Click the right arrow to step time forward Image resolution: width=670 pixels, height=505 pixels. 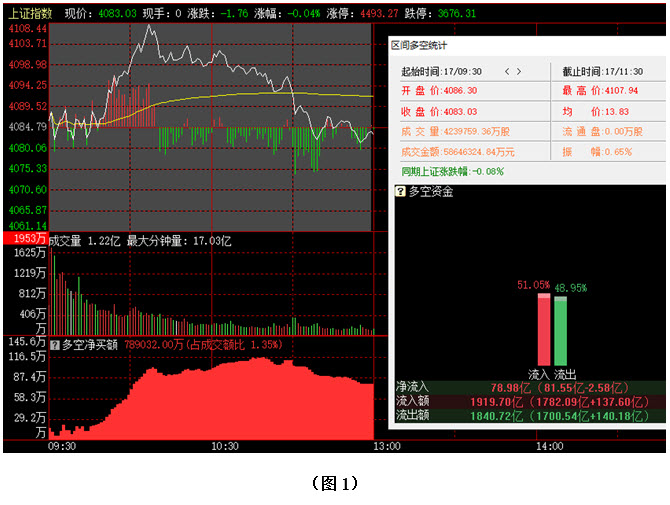pyautogui.click(x=519, y=71)
